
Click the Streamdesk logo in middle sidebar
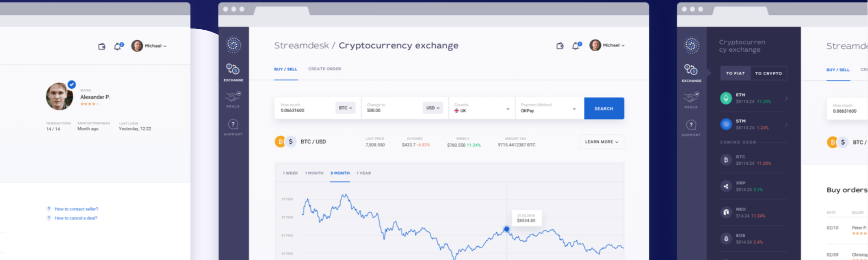coord(233,44)
